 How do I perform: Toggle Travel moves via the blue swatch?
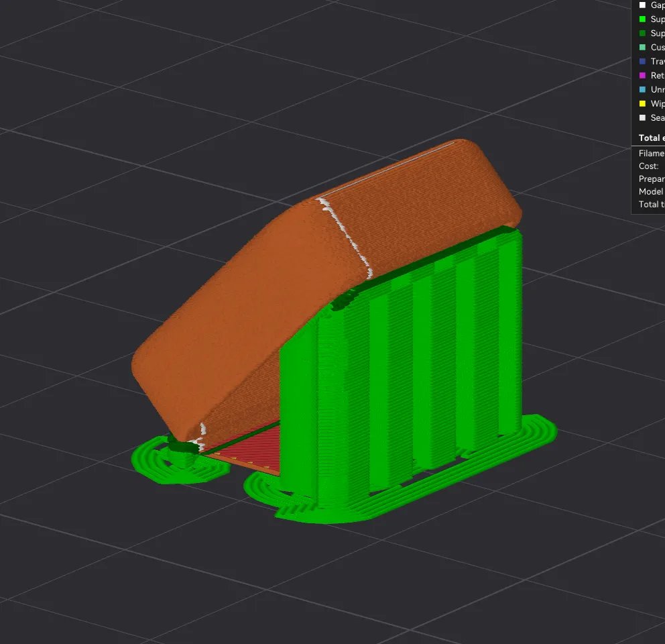point(642,62)
